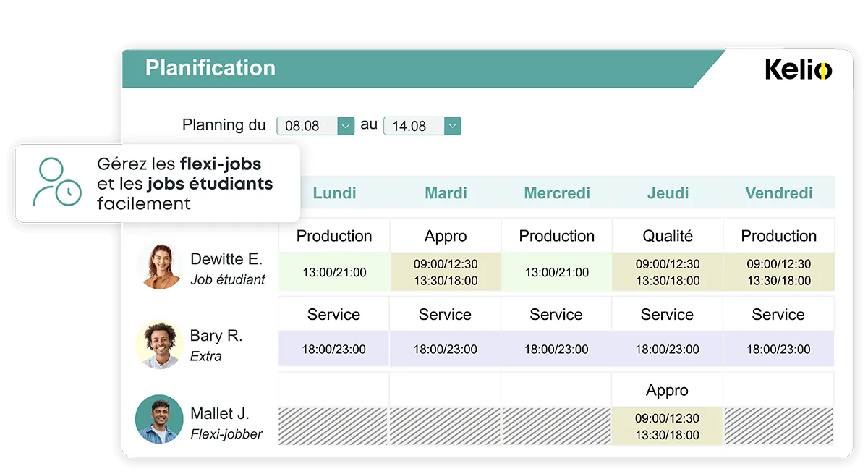Select the Mardi column header
Screen dimensions: 868x474
[446, 193]
